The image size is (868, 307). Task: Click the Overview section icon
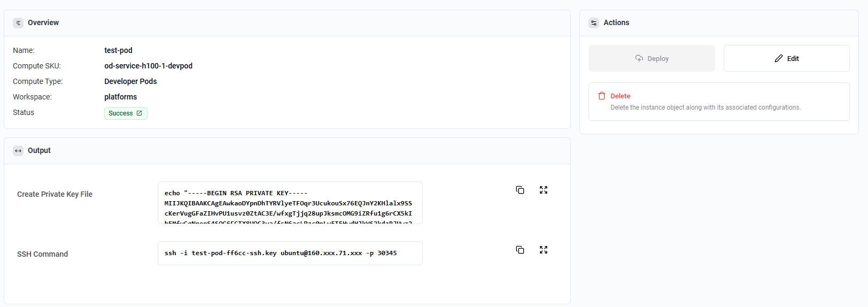tap(18, 23)
